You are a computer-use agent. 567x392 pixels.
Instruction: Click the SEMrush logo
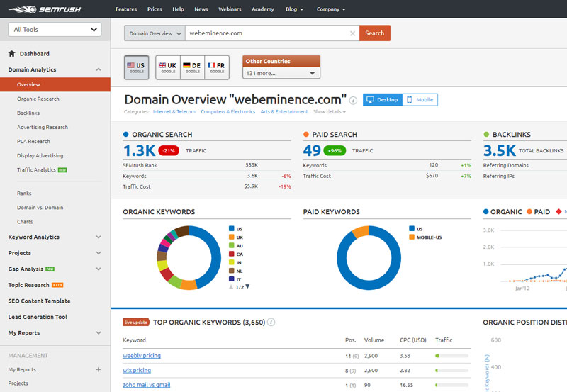[x=45, y=9]
